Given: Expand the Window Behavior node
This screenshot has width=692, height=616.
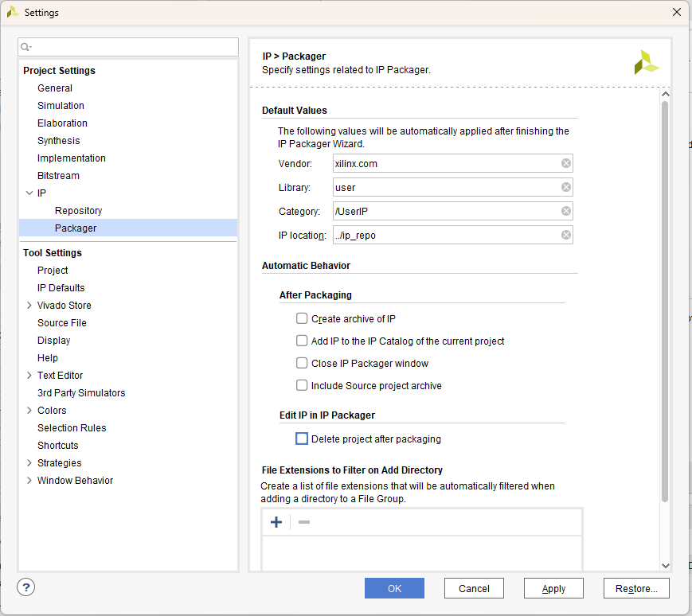Looking at the screenshot, I should [29, 480].
